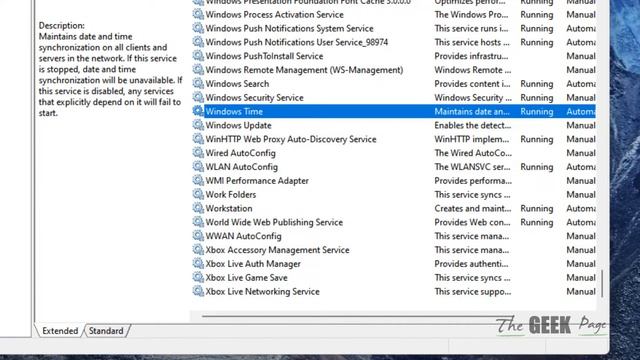Click 'Provides Web con...' description cell
The height and width of the screenshot is (360, 640).
(x=472, y=222)
